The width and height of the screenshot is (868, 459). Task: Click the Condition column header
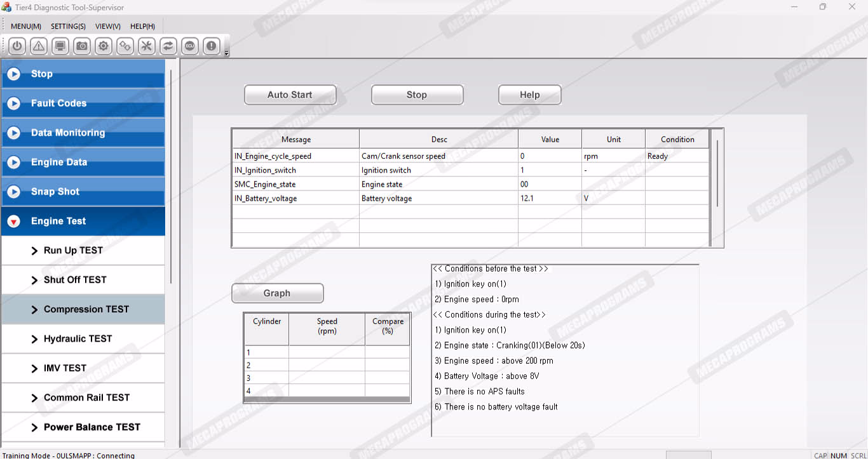(677, 139)
